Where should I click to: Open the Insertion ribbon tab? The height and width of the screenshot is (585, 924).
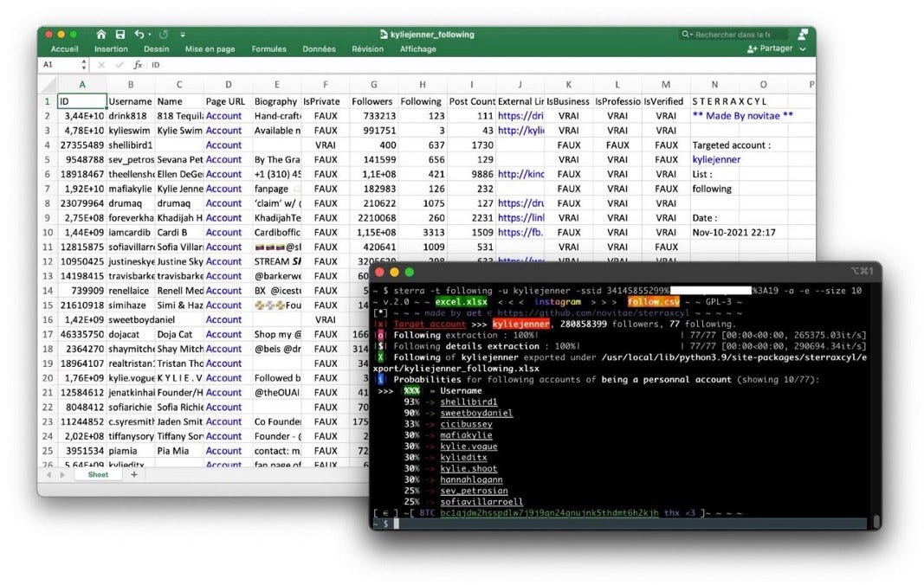coord(111,49)
